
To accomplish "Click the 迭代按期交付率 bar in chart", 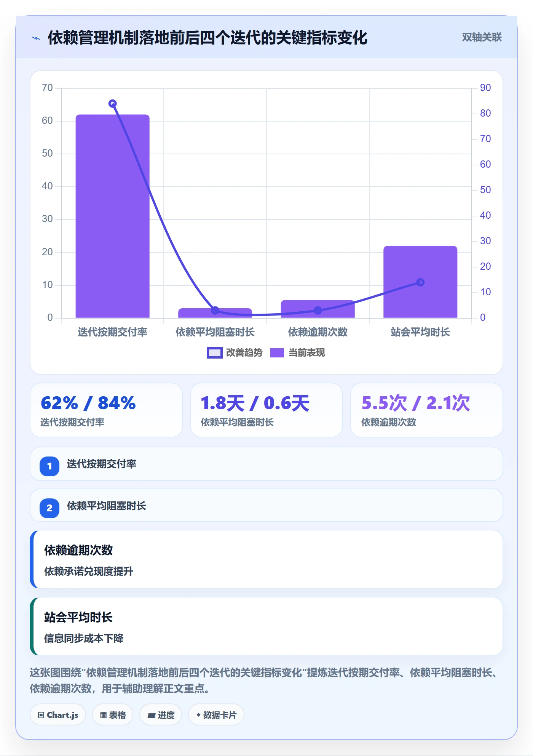I will (113, 216).
